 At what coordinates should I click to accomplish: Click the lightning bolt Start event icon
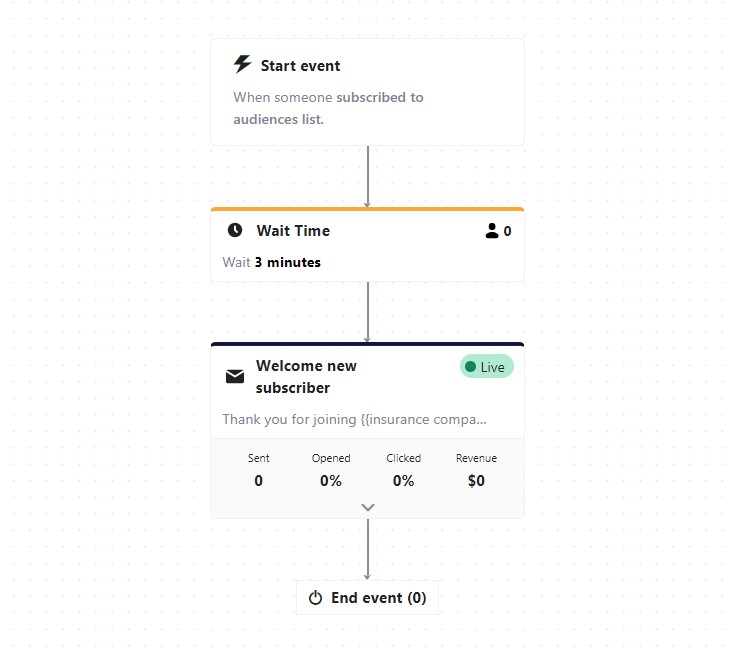tap(242, 65)
